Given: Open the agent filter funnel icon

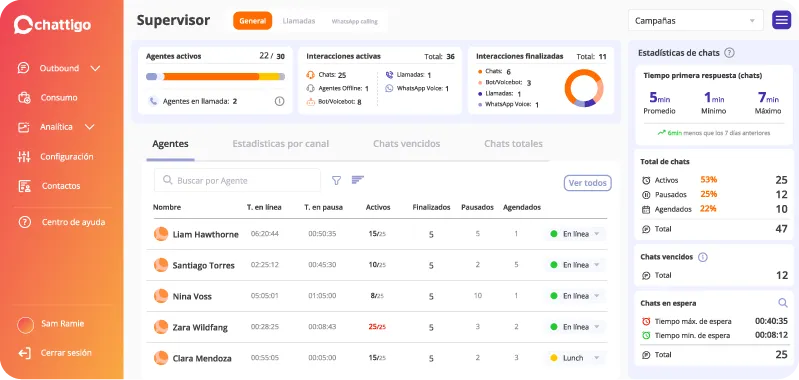Looking at the screenshot, I should tap(336, 180).
